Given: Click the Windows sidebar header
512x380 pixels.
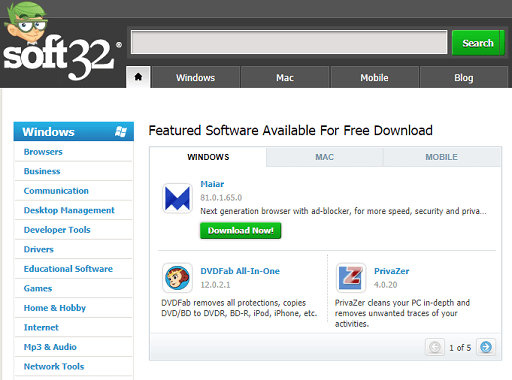Looking at the screenshot, I should tap(74, 131).
